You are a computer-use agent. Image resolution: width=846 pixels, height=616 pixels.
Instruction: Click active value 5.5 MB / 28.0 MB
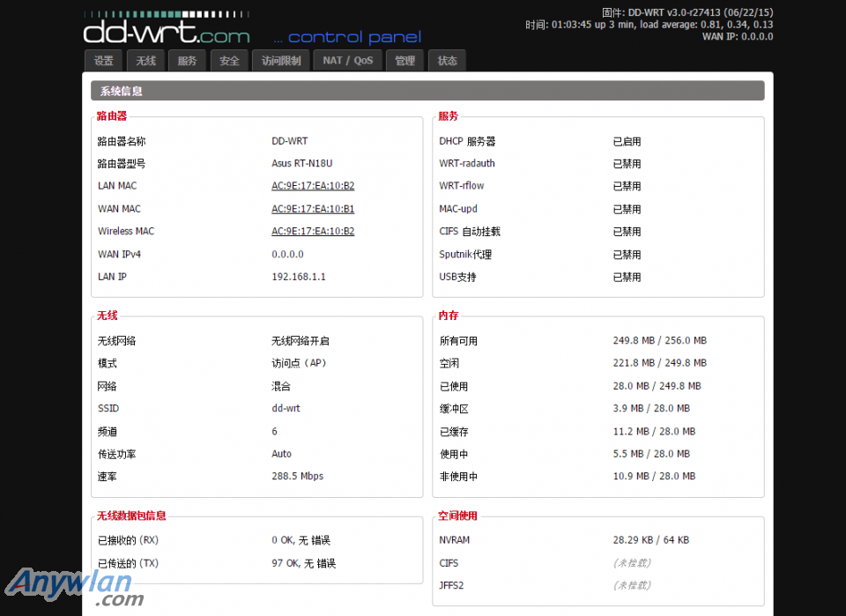651,454
